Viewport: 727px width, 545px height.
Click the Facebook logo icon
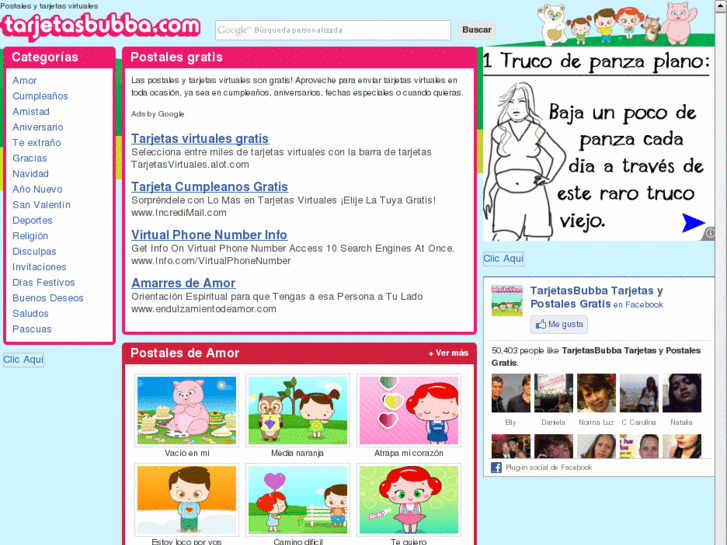pyautogui.click(x=496, y=468)
